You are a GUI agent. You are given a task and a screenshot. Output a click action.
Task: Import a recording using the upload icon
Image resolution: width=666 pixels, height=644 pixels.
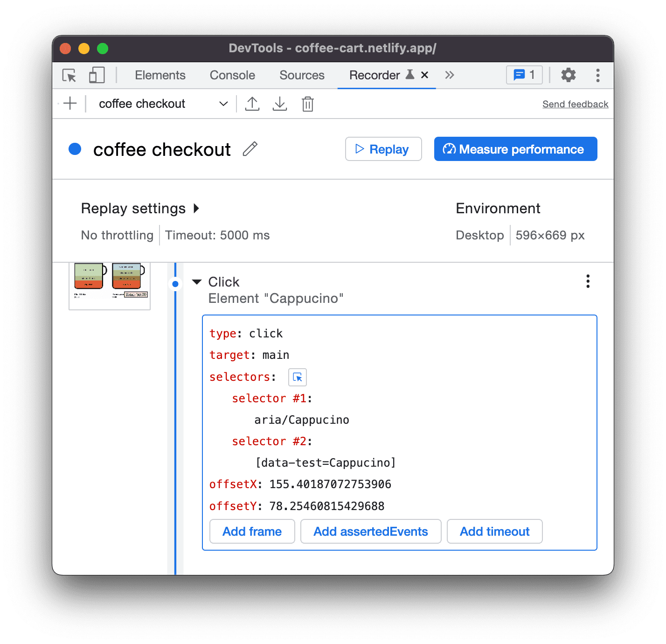(252, 104)
